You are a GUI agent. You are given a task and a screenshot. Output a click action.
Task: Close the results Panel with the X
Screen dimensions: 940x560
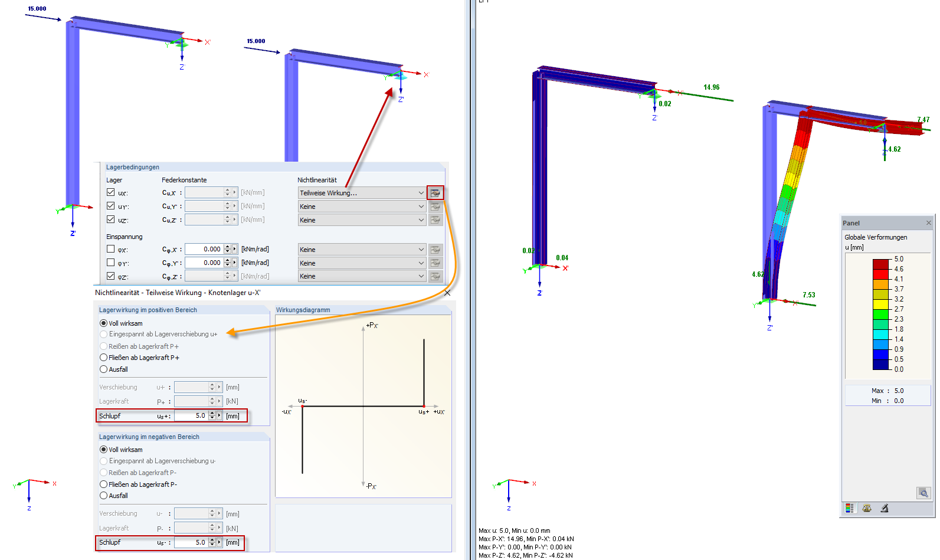pos(929,222)
